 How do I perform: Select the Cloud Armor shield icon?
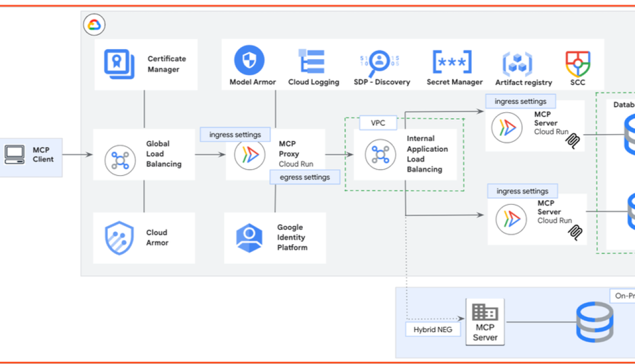120,237
